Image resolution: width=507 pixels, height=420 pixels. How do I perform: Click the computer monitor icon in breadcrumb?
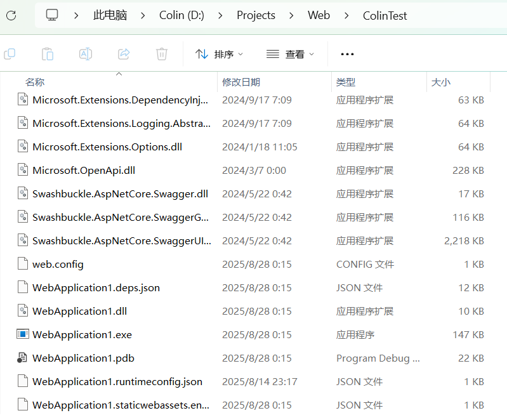[52, 15]
